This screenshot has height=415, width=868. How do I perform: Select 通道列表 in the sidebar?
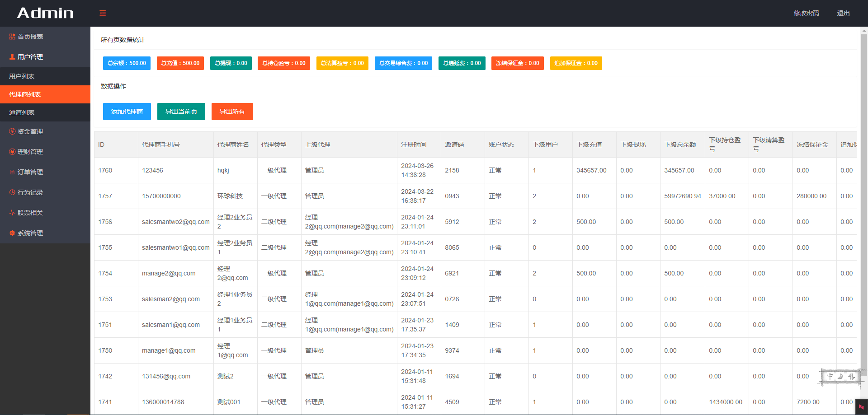[x=22, y=112]
